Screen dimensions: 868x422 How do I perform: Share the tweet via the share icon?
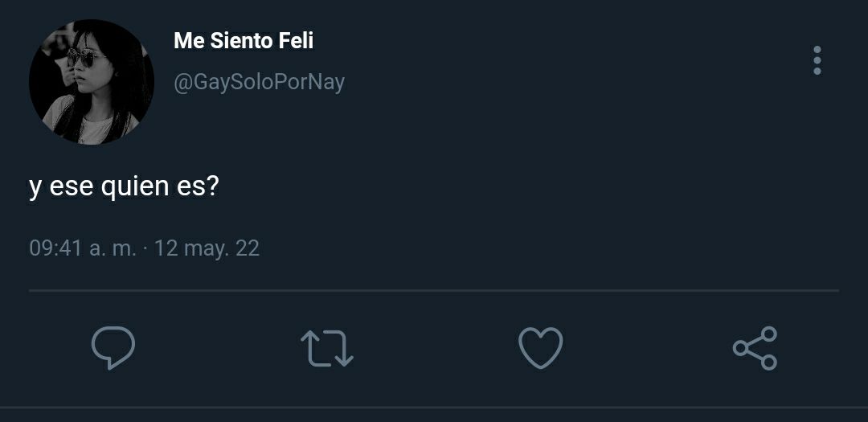(755, 348)
